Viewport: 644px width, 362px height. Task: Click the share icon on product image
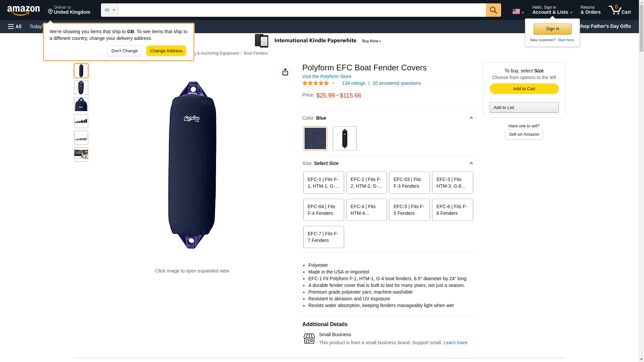click(x=285, y=72)
